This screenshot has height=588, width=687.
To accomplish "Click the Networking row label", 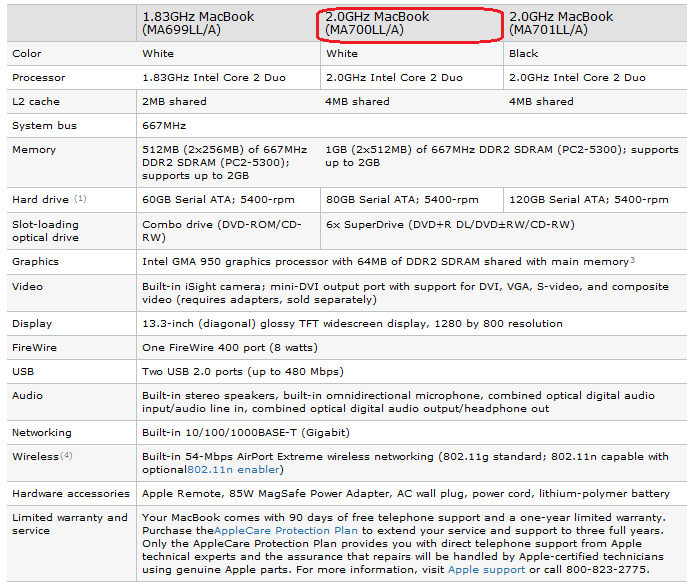I will pyautogui.click(x=44, y=433).
